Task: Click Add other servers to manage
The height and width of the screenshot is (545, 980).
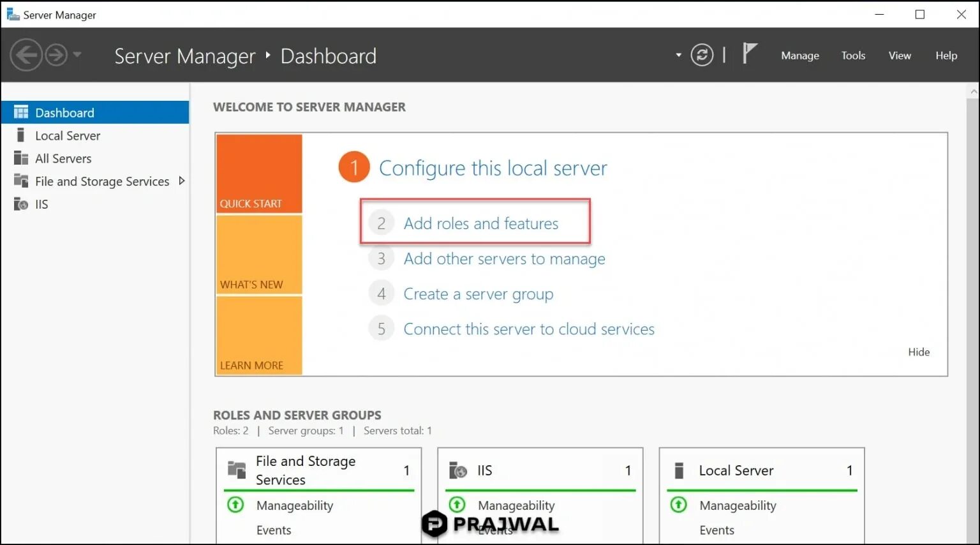Action: [505, 258]
